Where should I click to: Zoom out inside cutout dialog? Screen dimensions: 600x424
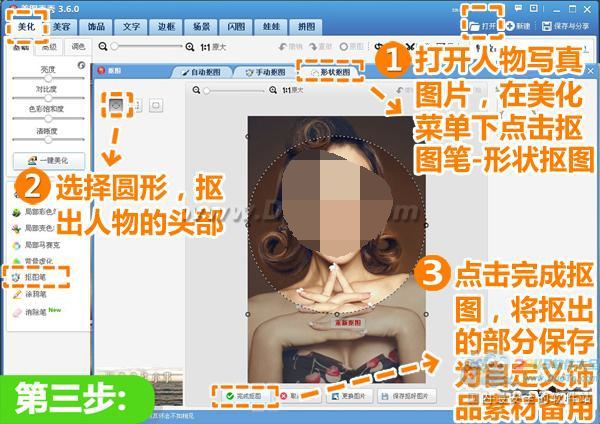tap(196, 90)
